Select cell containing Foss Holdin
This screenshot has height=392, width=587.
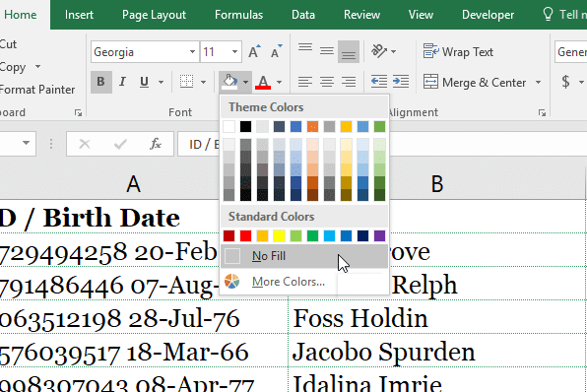(437, 317)
